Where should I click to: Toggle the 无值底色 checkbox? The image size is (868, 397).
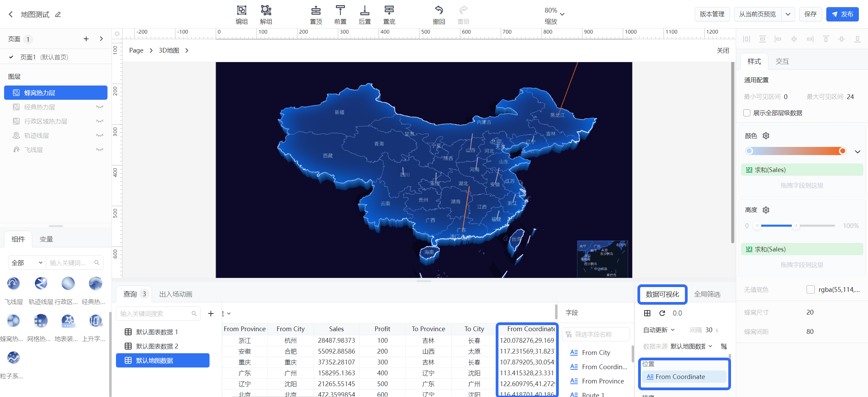(810, 289)
